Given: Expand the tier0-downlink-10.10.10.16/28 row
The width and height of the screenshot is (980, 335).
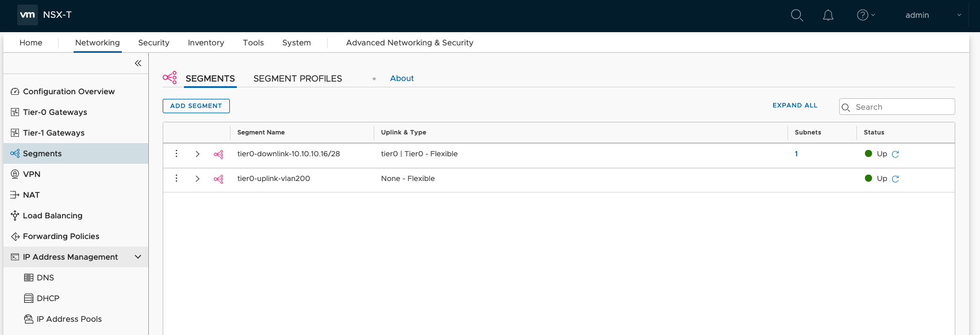Looking at the screenshot, I should pos(197,154).
